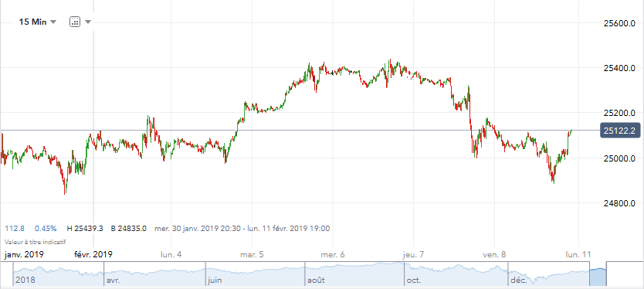Select the 25000.0 price axis label
Screen dimensions: 644x289
click(x=620, y=158)
